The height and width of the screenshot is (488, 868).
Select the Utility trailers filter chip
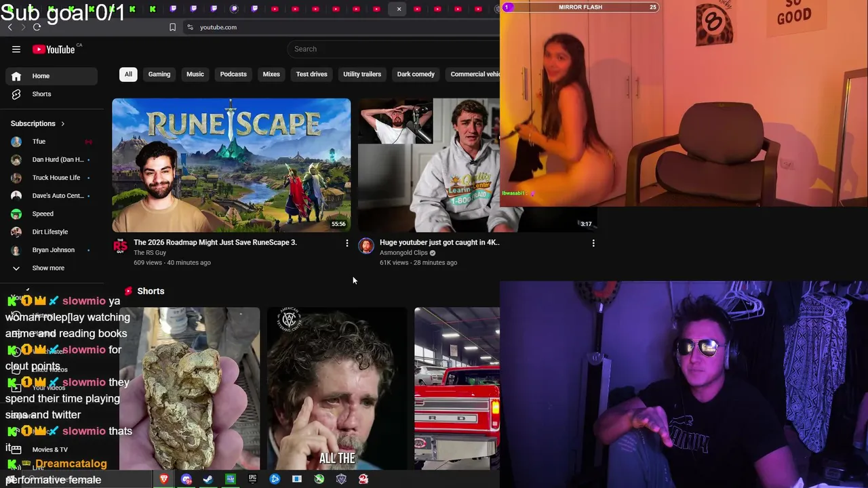pyautogui.click(x=362, y=74)
